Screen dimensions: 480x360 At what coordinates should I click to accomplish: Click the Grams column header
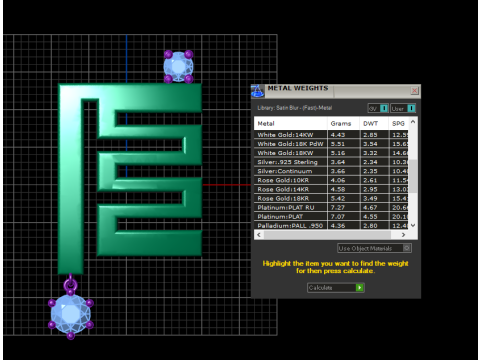tap(343, 123)
